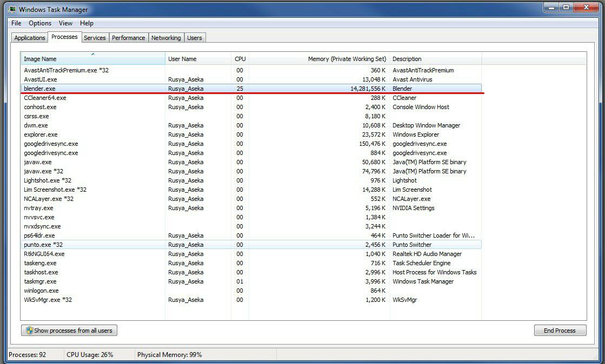The image size is (605, 364).
Task: Click the Processes: 92 status entry
Action: pyautogui.click(x=28, y=355)
